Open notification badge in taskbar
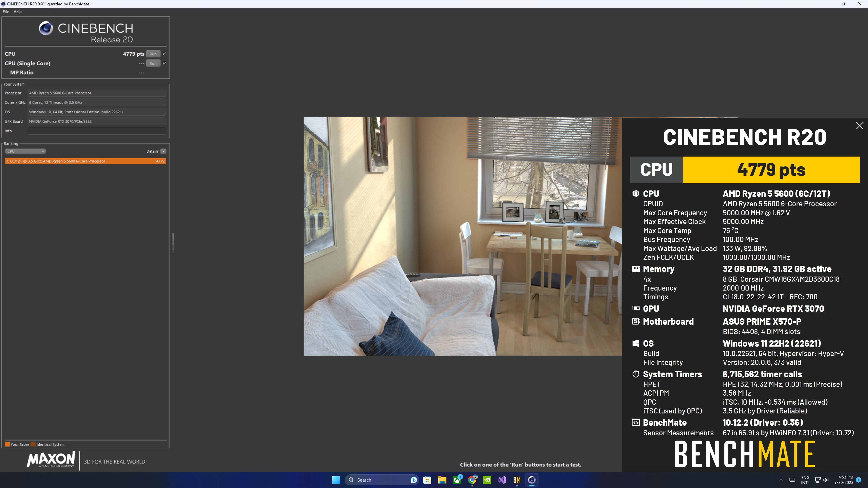The image size is (868, 488). (858, 480)
